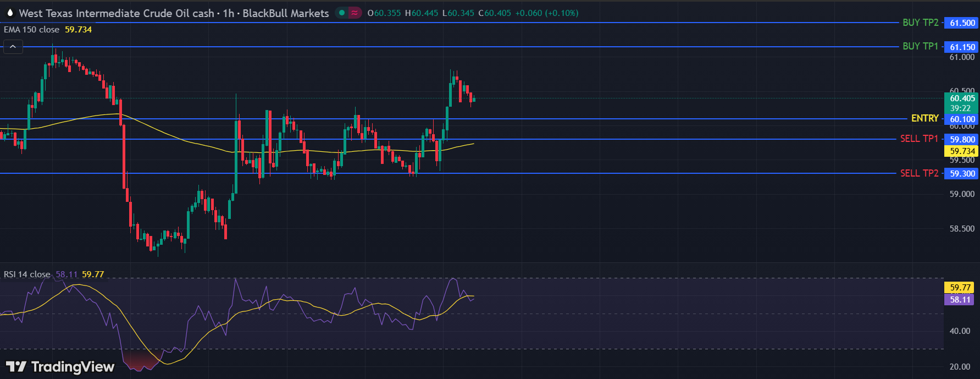Click the 60.100 entry price tag
The height and width of the screenshot is (379, 980).
tap(962, 119)
